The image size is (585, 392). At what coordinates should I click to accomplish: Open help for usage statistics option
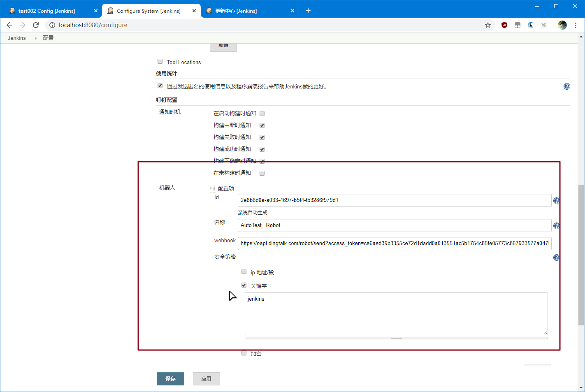click(567, 86)
